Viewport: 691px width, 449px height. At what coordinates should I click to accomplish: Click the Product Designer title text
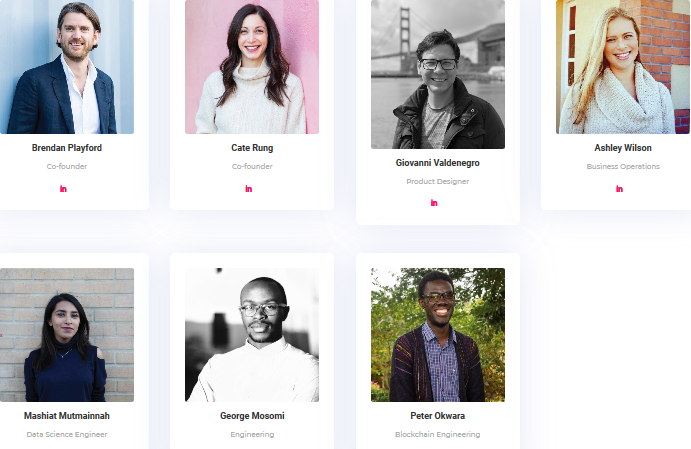pos(438,182)
